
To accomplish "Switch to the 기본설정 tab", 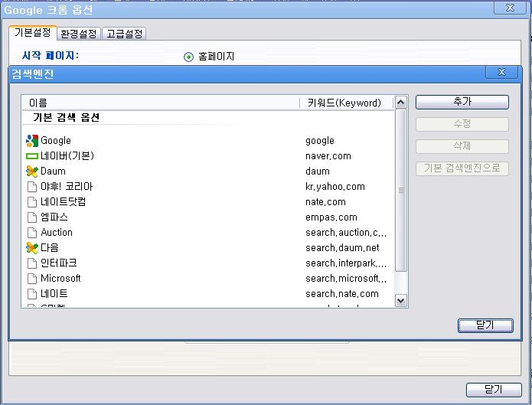I will coord(33,33).
